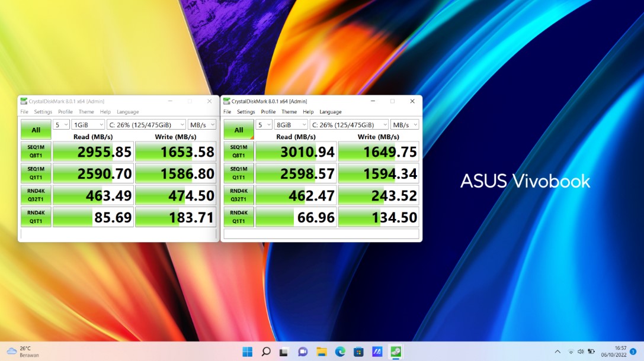Open Theme menu in right CrystalDiskMark window

coord(289,112)
